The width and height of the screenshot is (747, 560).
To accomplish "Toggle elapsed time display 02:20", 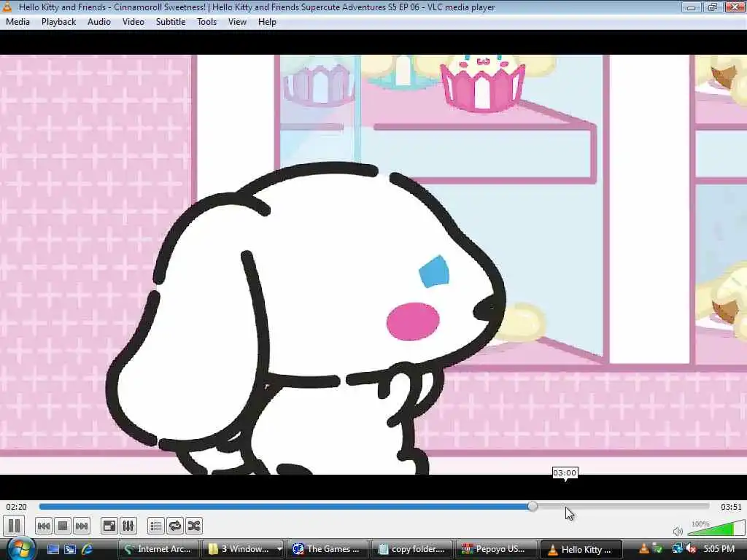I will click(16, 507).
